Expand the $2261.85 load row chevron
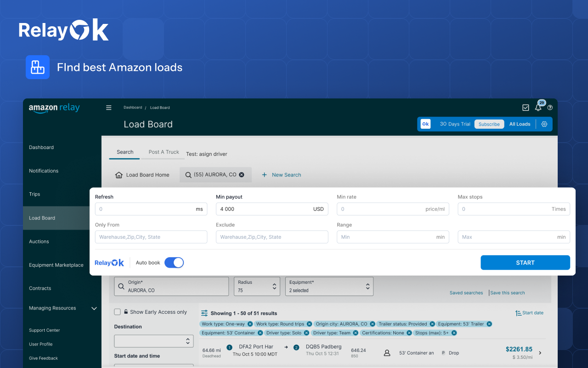 pos(540,353)
